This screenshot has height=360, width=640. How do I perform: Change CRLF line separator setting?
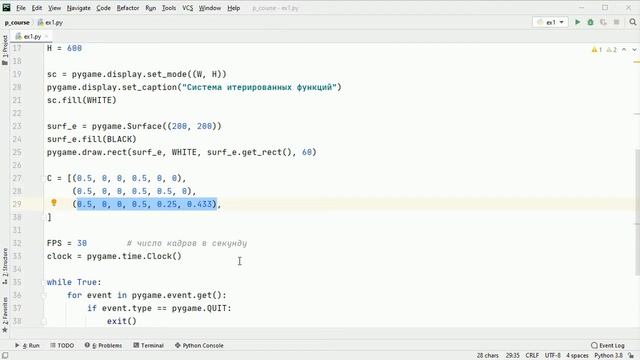[532, 356]
